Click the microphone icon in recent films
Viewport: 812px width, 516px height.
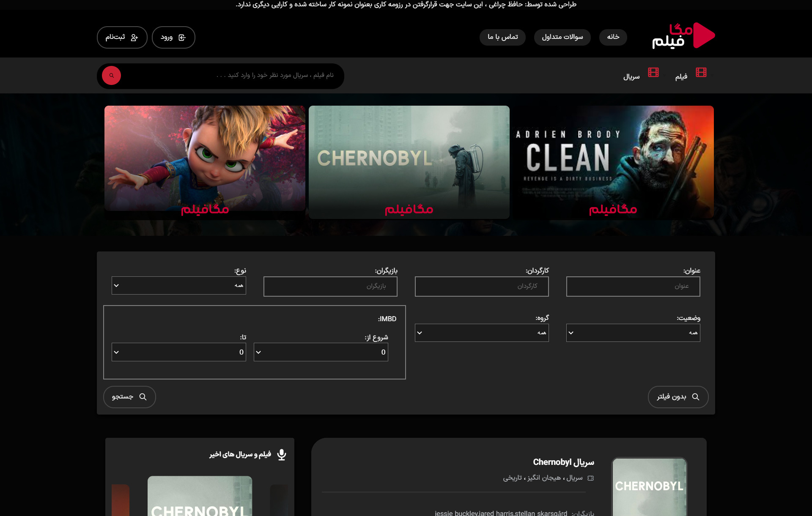[x=282, y=455]
